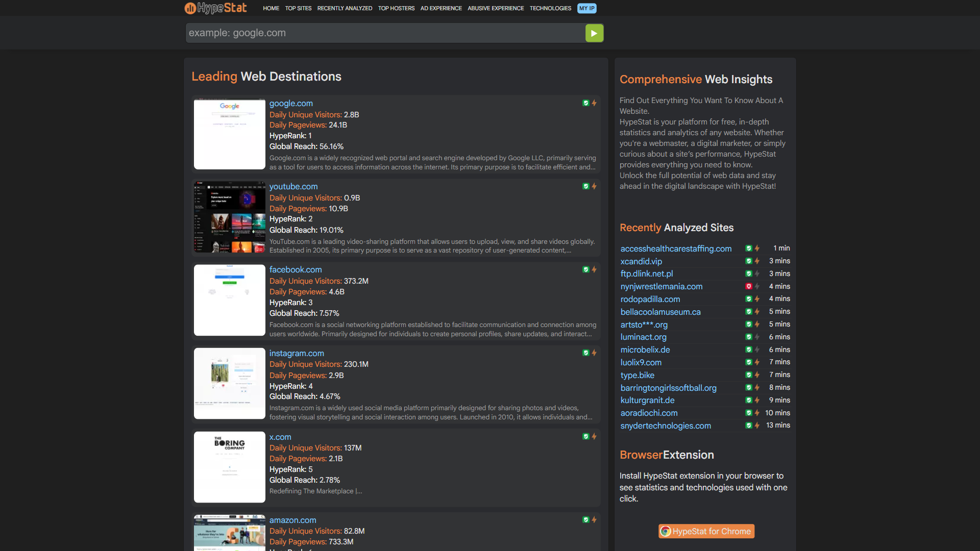The height and width of the screenshot is (551, 980).
Task: Click the green shield icon on youtube.com card
Action: click(x=586, y=186)
